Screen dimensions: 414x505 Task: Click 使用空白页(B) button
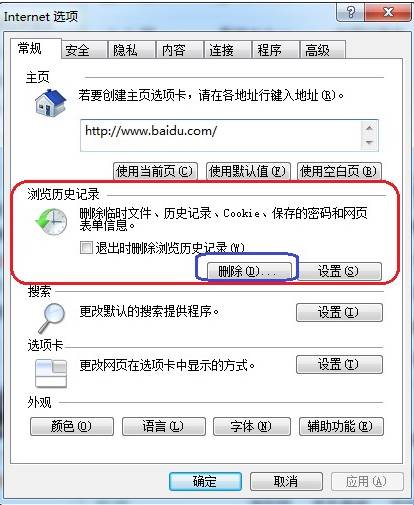[339, 171]
